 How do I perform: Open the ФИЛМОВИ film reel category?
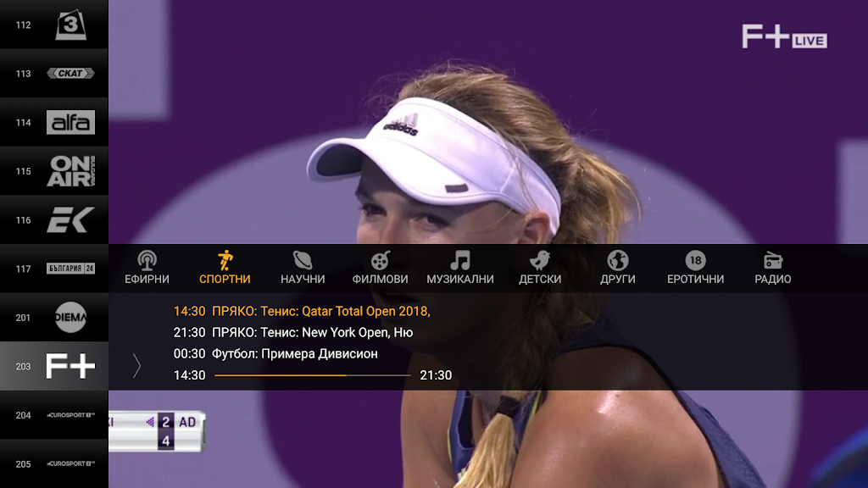point(381,268)
